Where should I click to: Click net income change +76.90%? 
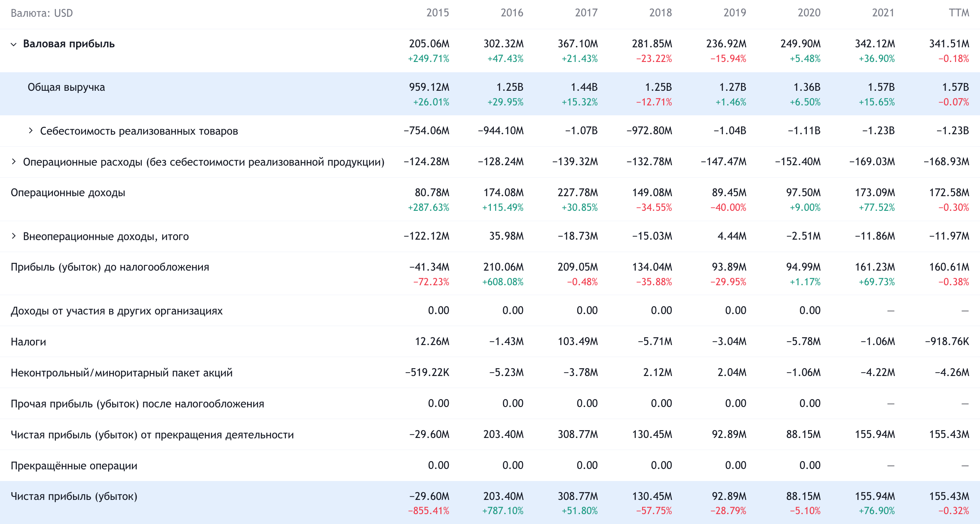(x=877, y=511)
